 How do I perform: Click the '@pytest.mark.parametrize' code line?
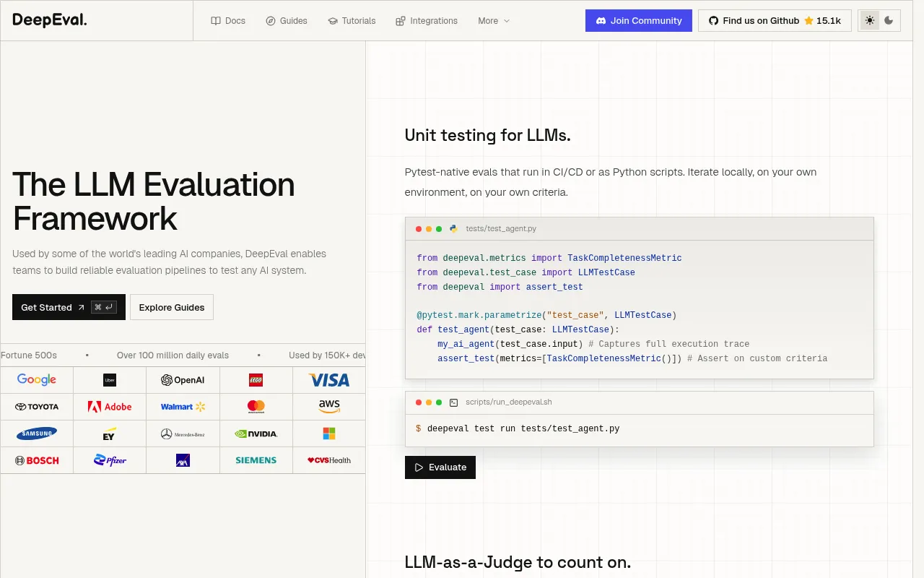point(546,315)
